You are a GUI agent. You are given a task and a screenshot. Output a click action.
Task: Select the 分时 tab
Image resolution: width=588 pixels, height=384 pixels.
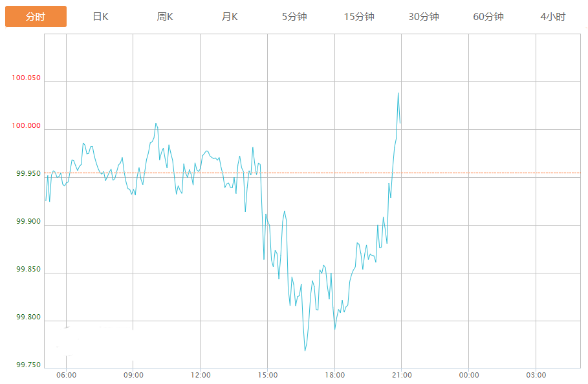pyautogui.click(x=36, y=17)
